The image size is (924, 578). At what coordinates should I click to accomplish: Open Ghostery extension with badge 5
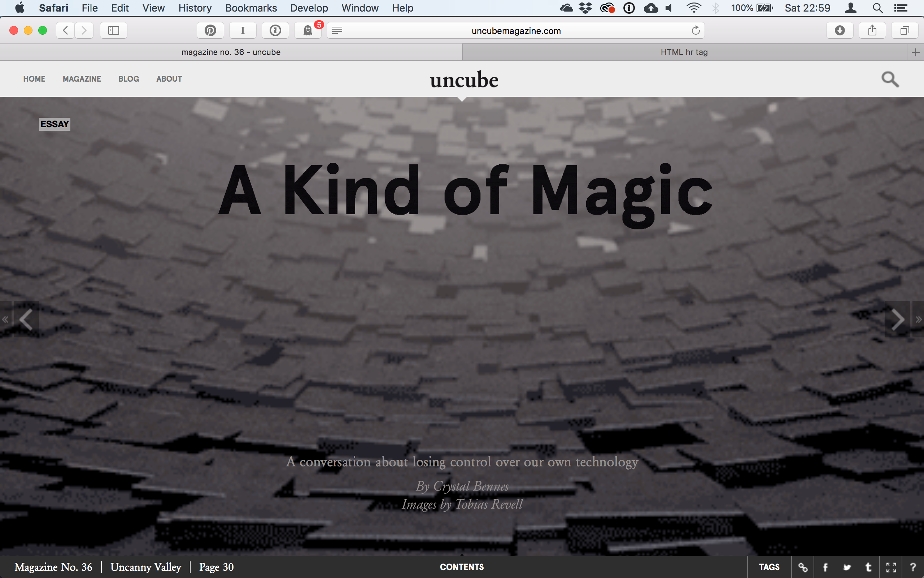(308, 30)
